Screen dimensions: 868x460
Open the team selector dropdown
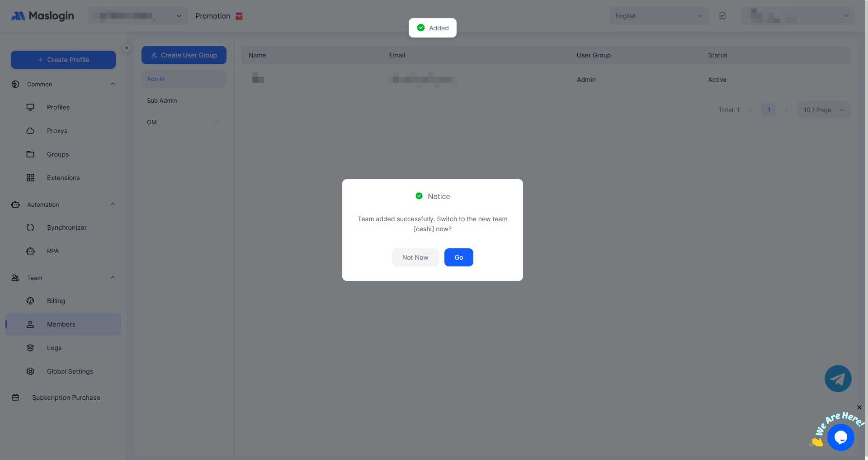(138, 16)
